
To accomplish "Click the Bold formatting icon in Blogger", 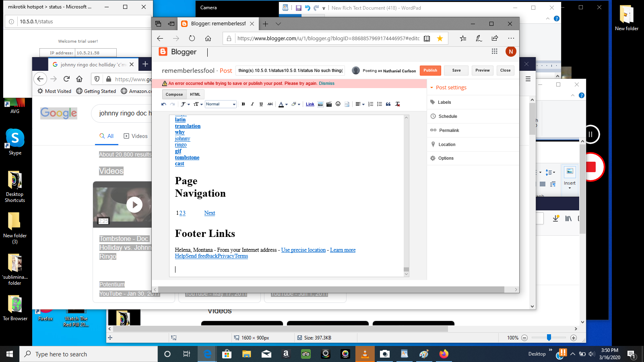I will tap(243, 104).
